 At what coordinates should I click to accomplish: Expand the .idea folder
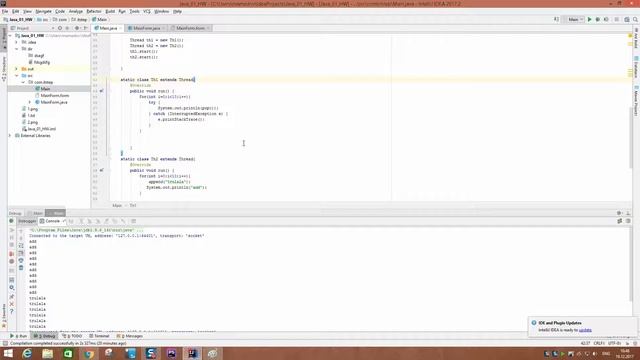17,42
